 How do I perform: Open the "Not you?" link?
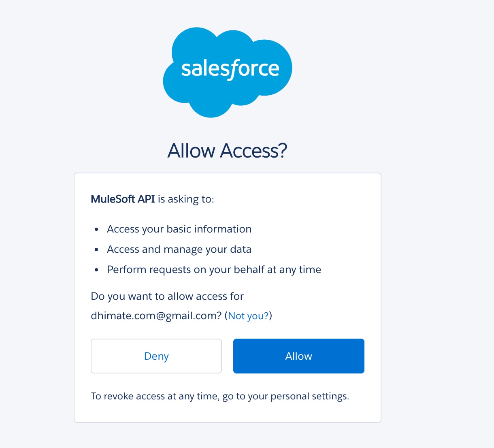click(x=249, y=316)
